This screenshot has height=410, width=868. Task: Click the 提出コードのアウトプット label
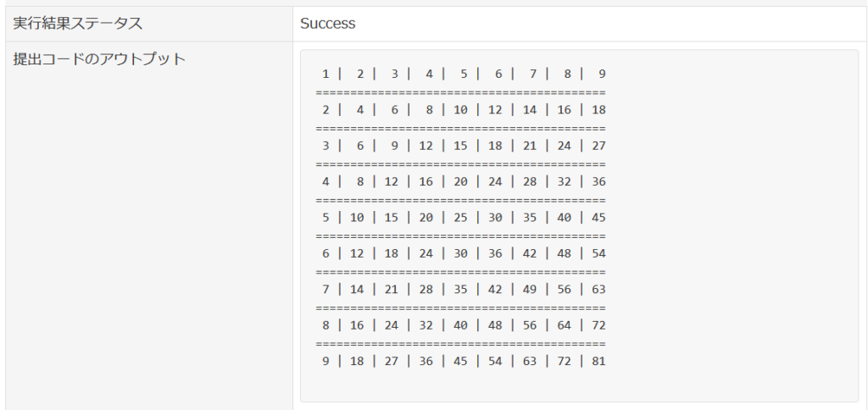[x=99, y=59]
